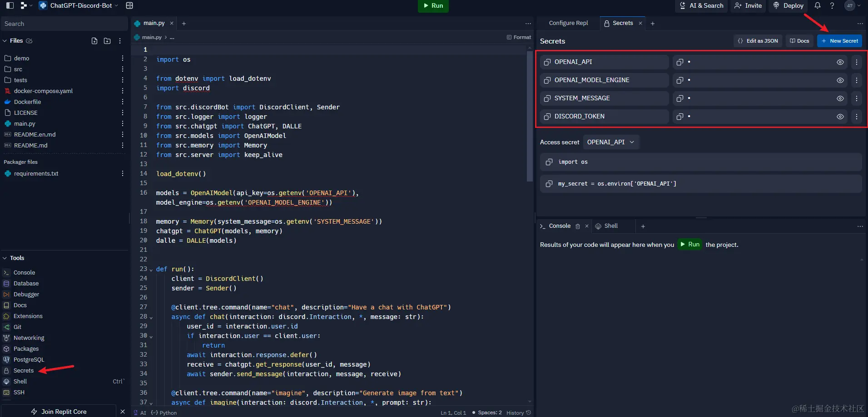Copy the OPENAI_API secret name
This screenshot has width=868, height=417.
click(x=547, y=62)
